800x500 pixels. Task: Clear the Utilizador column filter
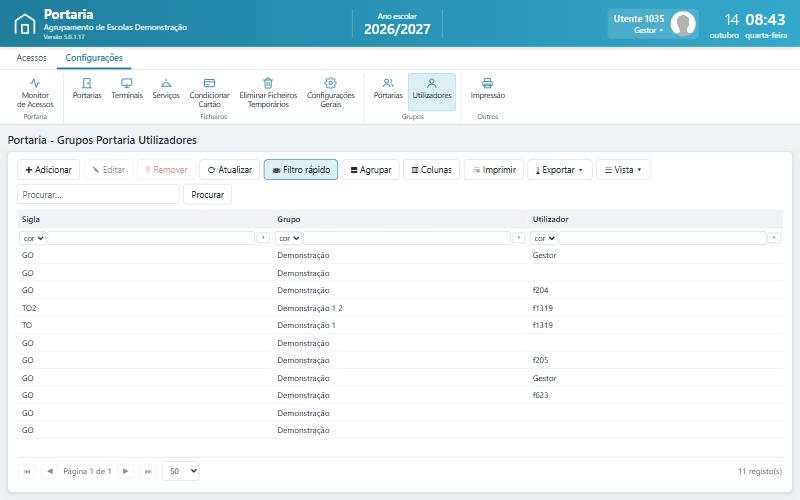coord(774,238)
